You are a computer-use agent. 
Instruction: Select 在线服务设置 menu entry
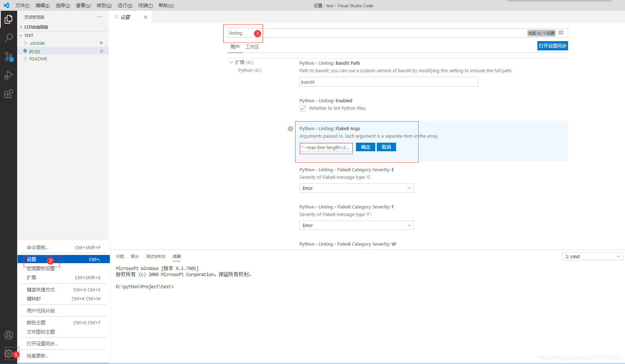64,269
